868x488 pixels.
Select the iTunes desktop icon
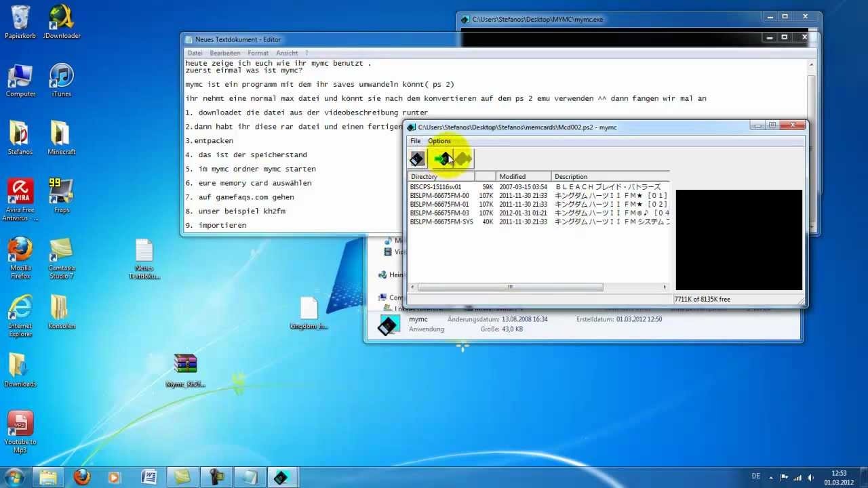tap(62, 81)
